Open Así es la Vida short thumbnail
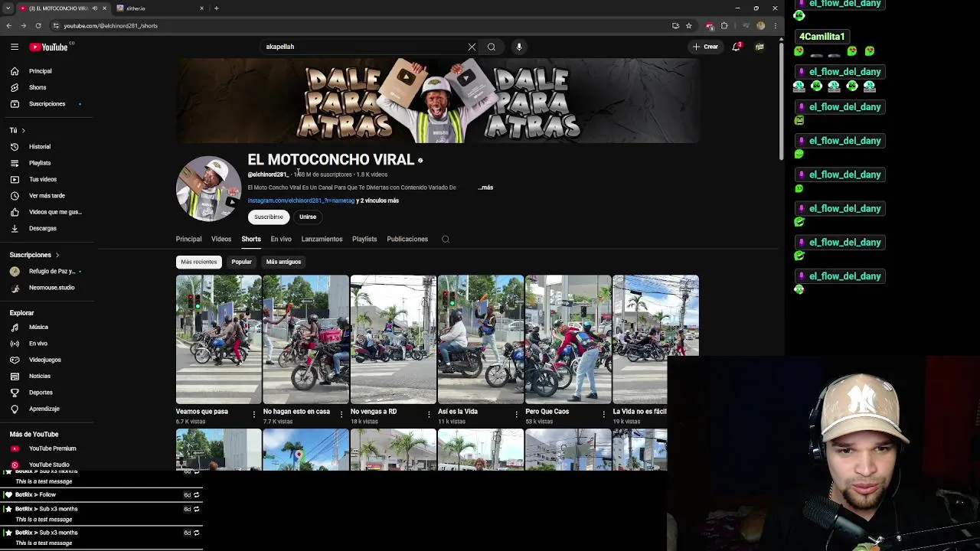Image resolution: width=980 pixels, height=551 pixels. point(481,339)
